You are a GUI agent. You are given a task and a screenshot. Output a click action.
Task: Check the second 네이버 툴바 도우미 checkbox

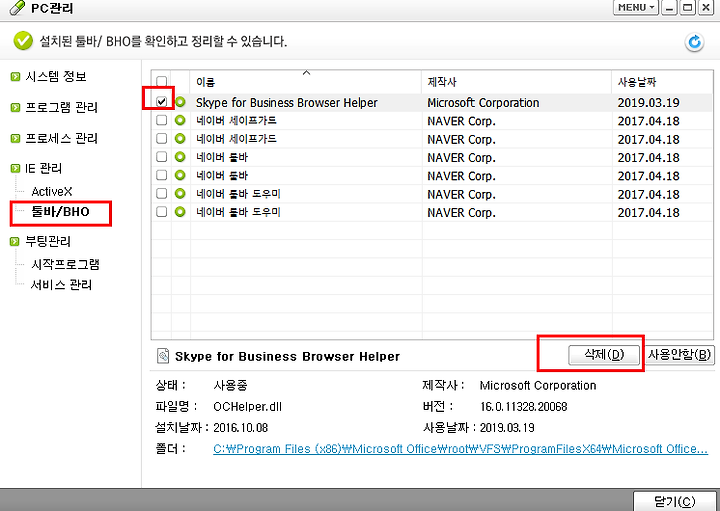tap(161, 212)
